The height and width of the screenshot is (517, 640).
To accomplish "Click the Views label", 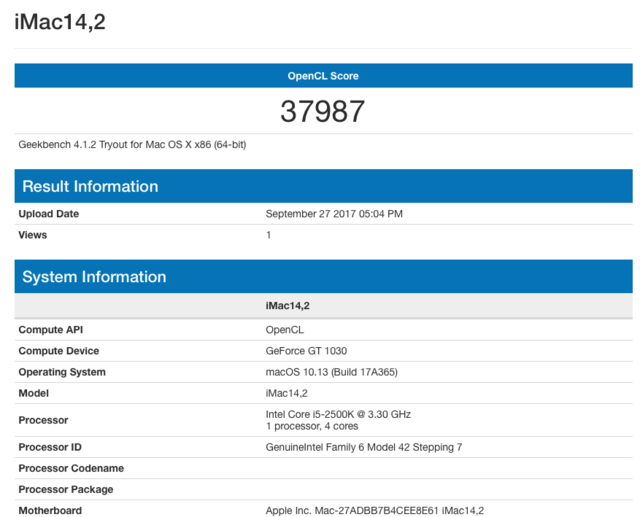I will (x=33, y=235).
